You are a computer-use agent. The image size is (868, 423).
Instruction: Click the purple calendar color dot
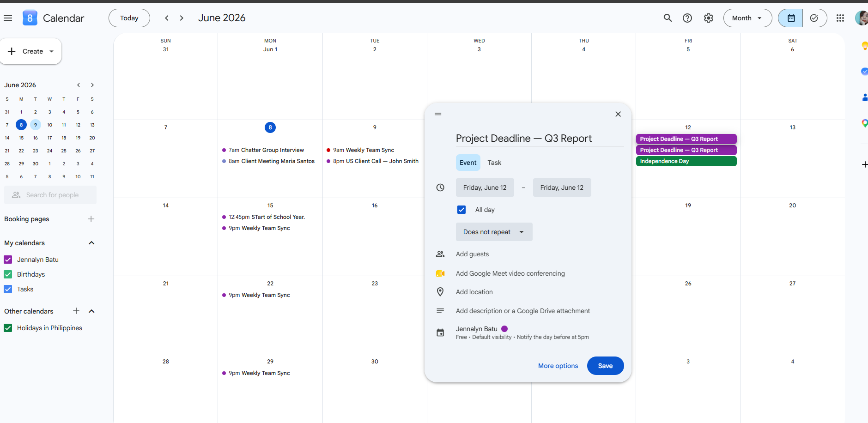(504, 329)
